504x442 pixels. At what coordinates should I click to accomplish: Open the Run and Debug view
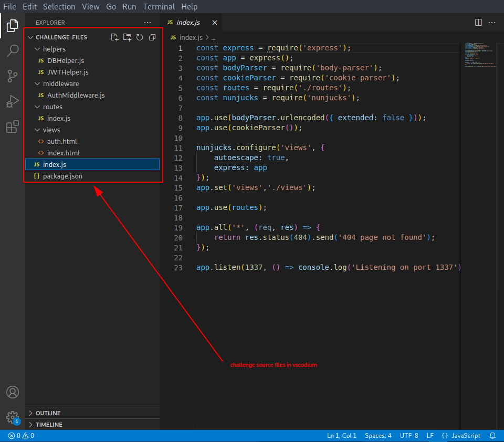pyautogui.click(x=13, y=101)
